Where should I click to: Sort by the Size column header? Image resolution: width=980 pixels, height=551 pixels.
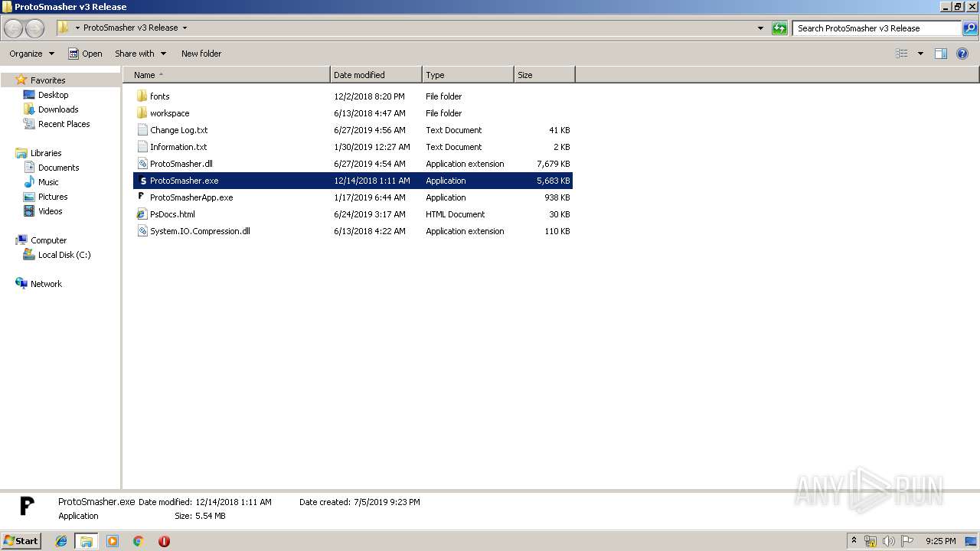(544, 75)
